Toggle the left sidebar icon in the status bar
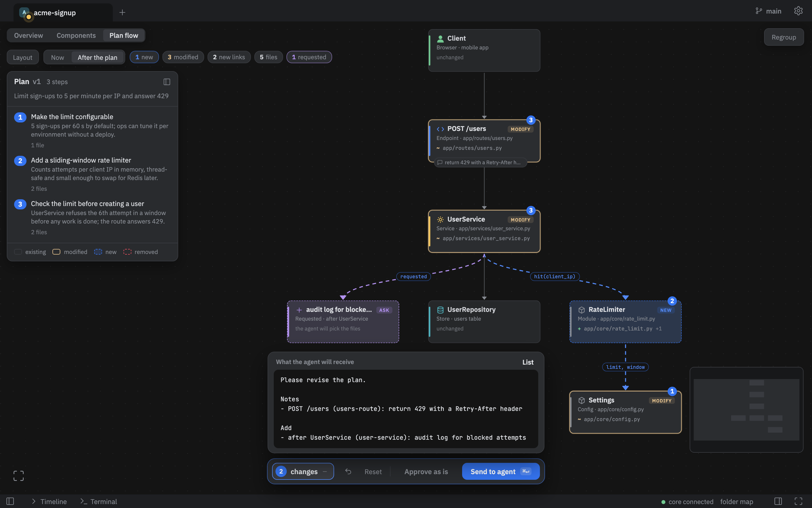812x508 pixels. click(10, 501)
